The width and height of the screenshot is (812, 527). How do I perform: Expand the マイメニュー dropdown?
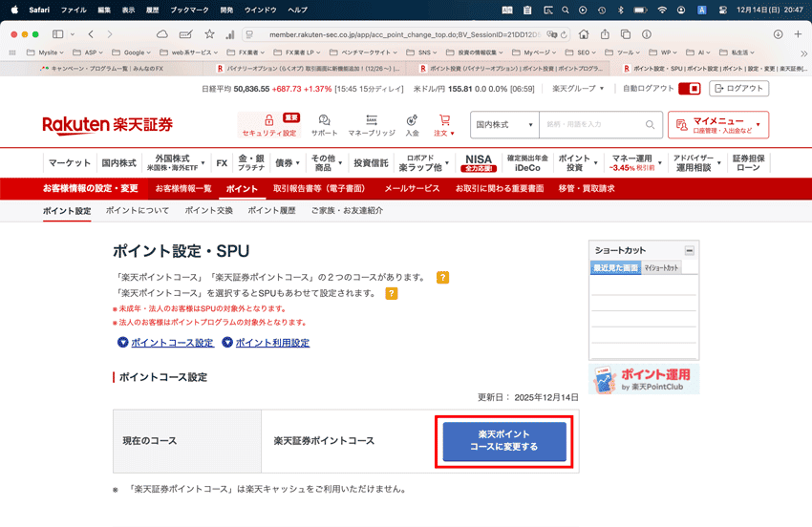point(718,125)
